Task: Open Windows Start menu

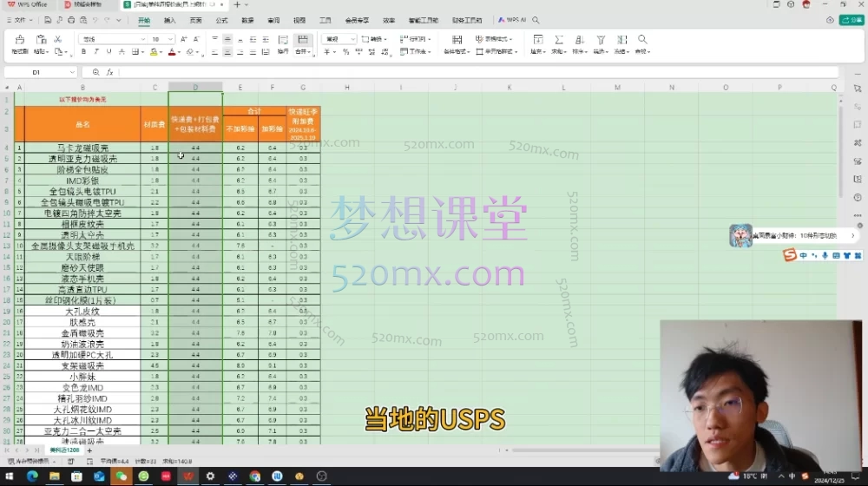Action: pos(10,476)
